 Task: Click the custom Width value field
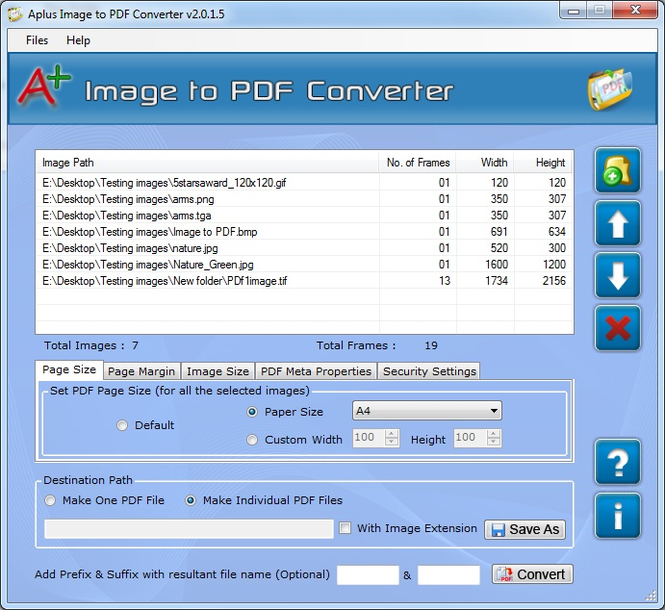point(369,438)
